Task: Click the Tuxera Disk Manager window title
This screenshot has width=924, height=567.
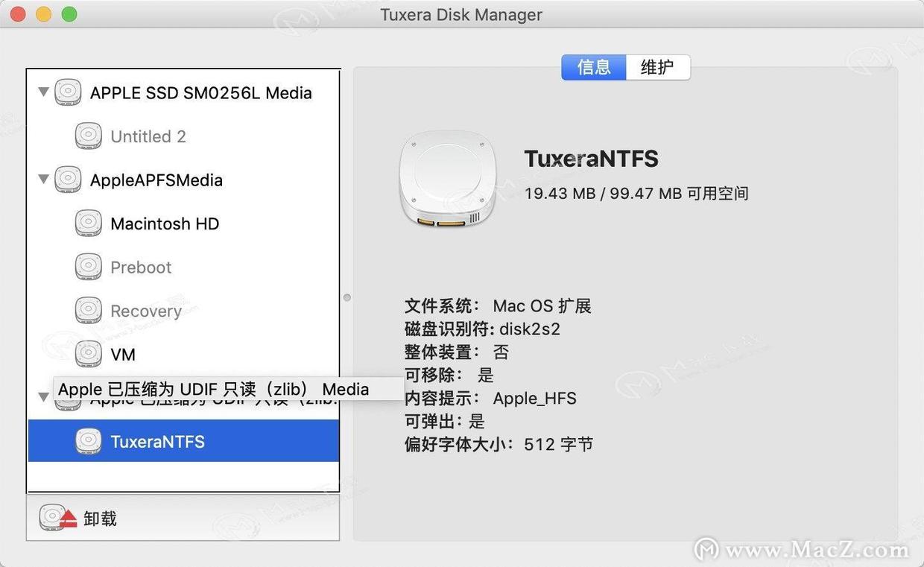Action: coord(461,15)
